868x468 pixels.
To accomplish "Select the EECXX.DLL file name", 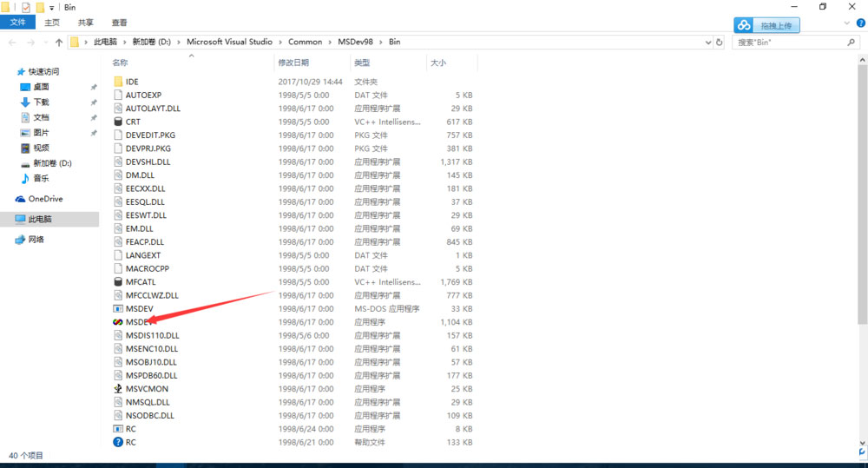I will [x=145, y=188].
